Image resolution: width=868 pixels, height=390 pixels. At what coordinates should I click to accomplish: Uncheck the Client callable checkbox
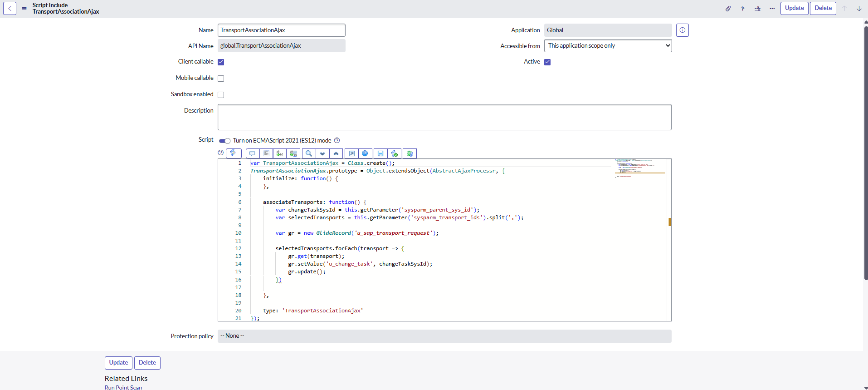coord(221,62)
